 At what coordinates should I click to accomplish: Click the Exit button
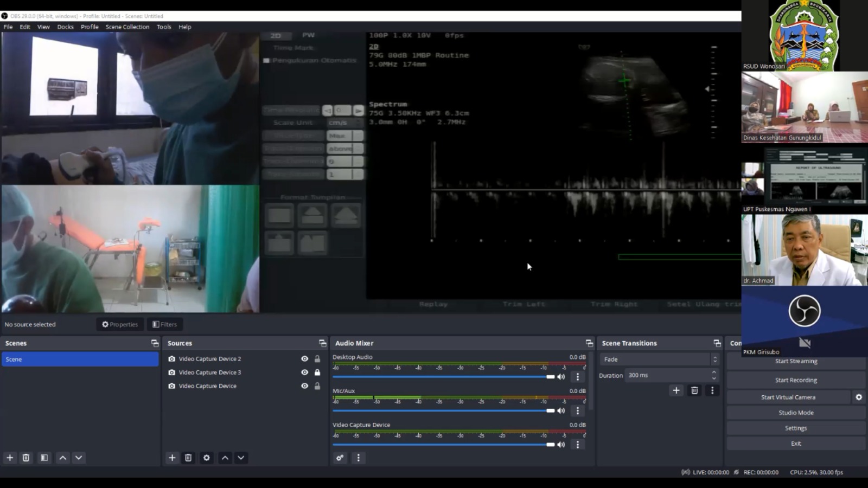pyautogui.click(x=796, y=444)
